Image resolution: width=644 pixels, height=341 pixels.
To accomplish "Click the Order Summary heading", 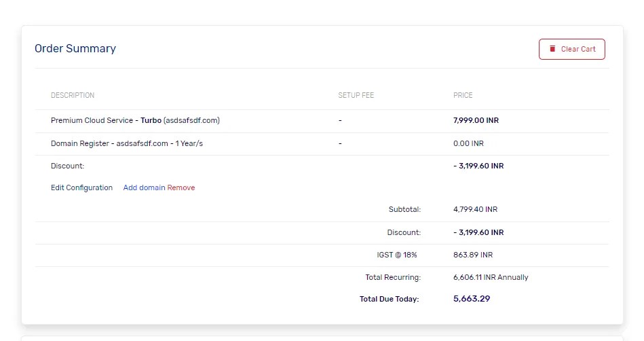I will [75, 48].
